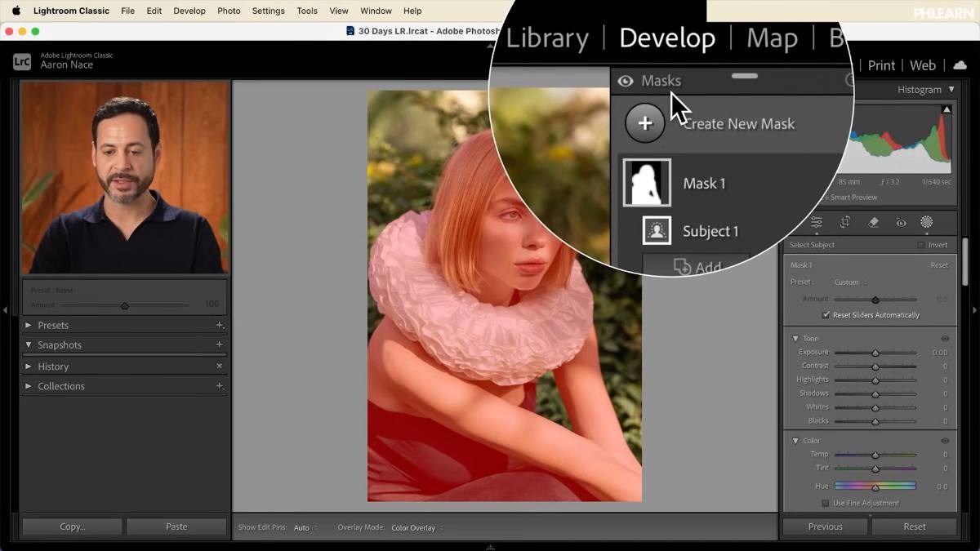Toggle Masks panel eye visibility
This screenshot has width=980, height=551.
click(x=626, y=81)
